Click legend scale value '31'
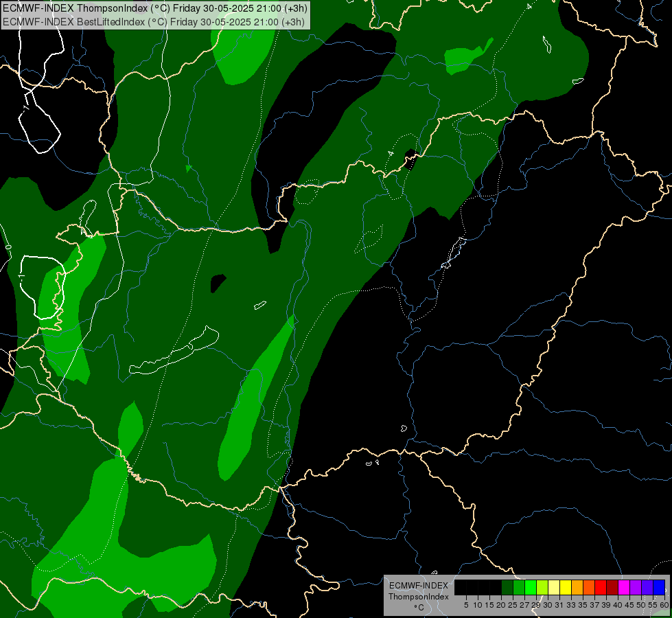672x618 pixels. (559, 605)
